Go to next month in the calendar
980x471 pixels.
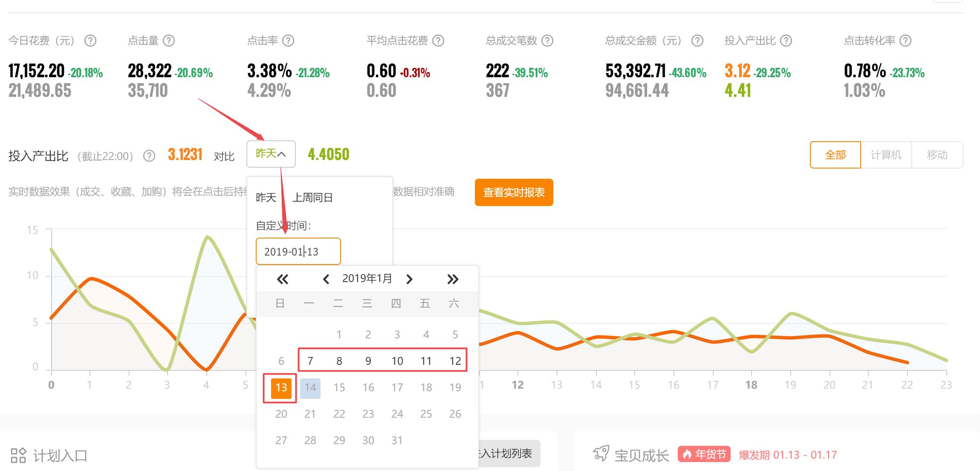pyautogui.click(x=409, y=279)
